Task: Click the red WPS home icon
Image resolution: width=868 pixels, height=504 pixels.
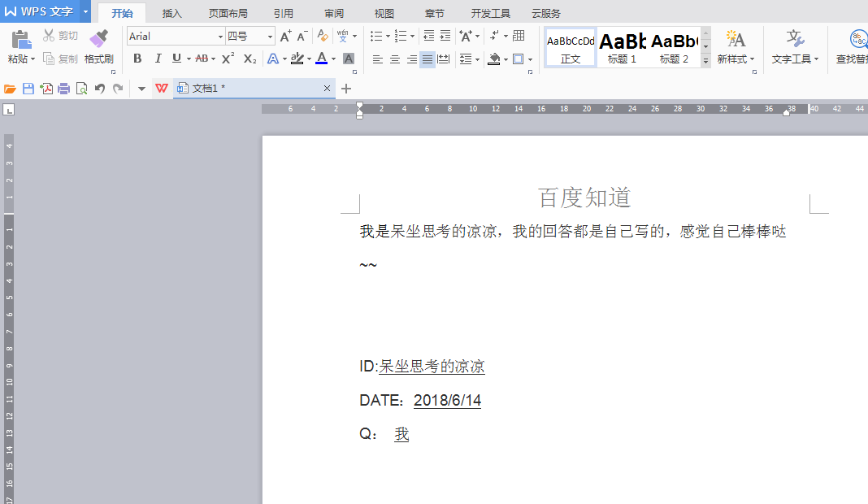Action: pos(162,89)
